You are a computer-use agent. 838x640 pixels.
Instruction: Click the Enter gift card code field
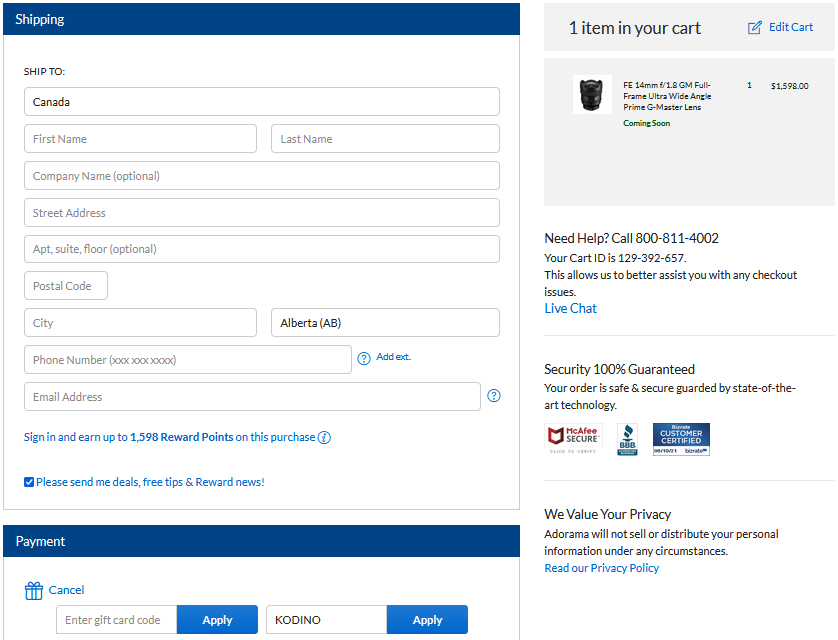point(117,620)
